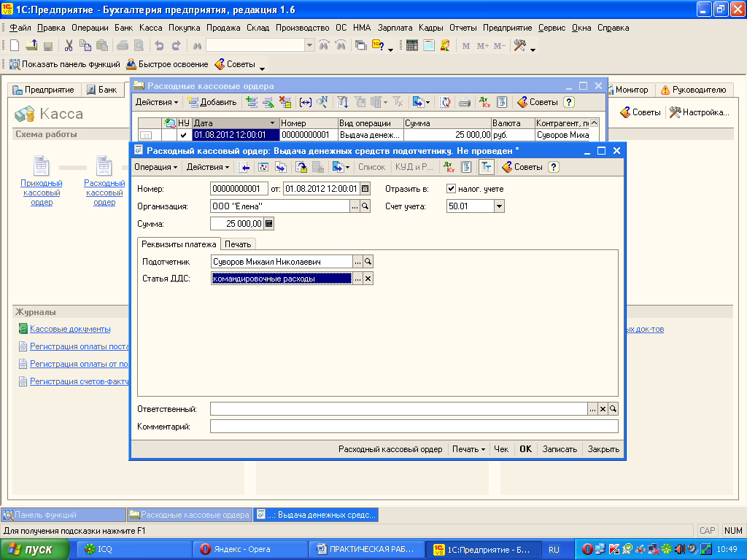Click the binoculars Find icon
747x560 pixels.
(x=197, y=46)
